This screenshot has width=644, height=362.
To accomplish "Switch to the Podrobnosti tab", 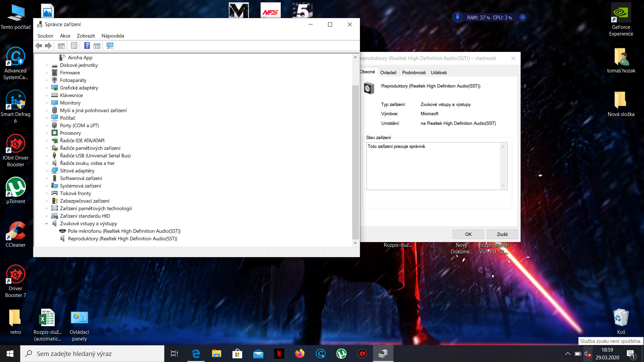I will pyautogui.click(x=414, y=72).
